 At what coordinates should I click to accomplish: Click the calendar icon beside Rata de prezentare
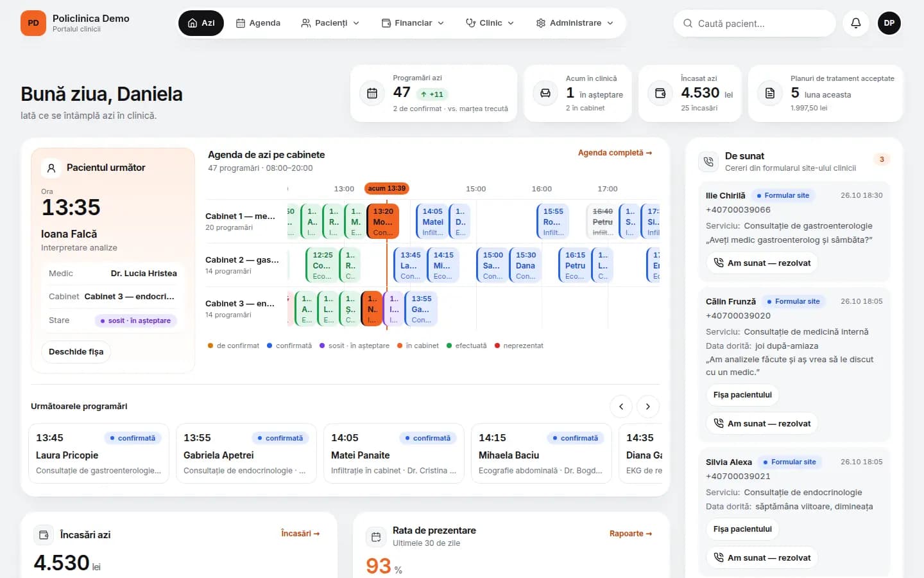pos(376,537)
